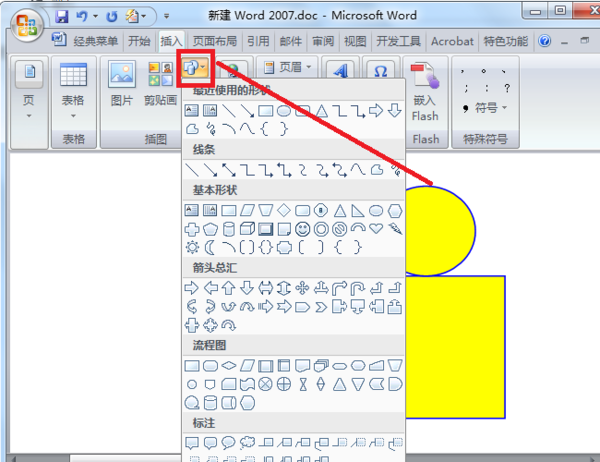
Task: Select the chevron arrow shape
Action: (321, 307)
